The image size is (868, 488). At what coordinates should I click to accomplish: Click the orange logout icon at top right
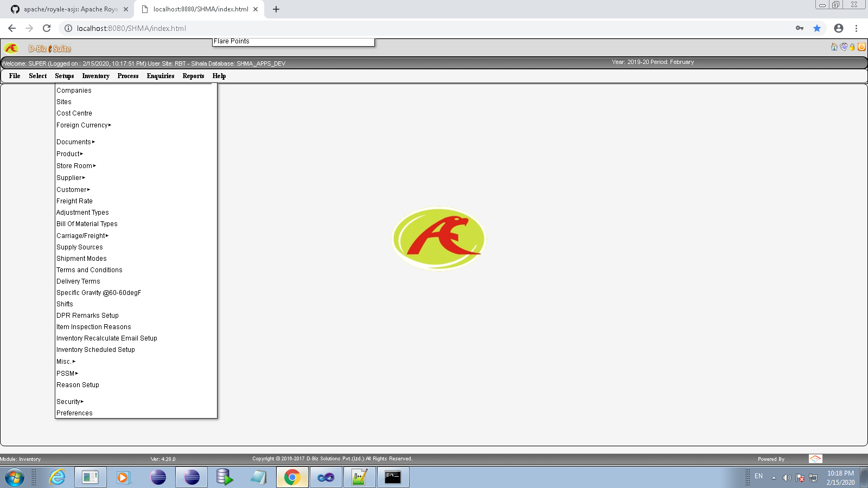(x=861, y=47)
